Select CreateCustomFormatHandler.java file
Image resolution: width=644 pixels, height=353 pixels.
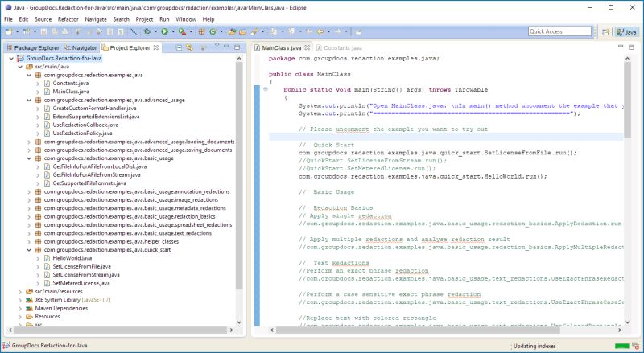[x=94, y=109]
